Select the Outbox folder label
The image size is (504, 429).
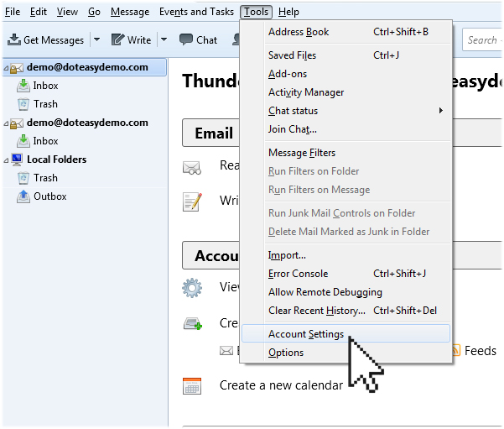pyautogui.click(x=50, y=196)
